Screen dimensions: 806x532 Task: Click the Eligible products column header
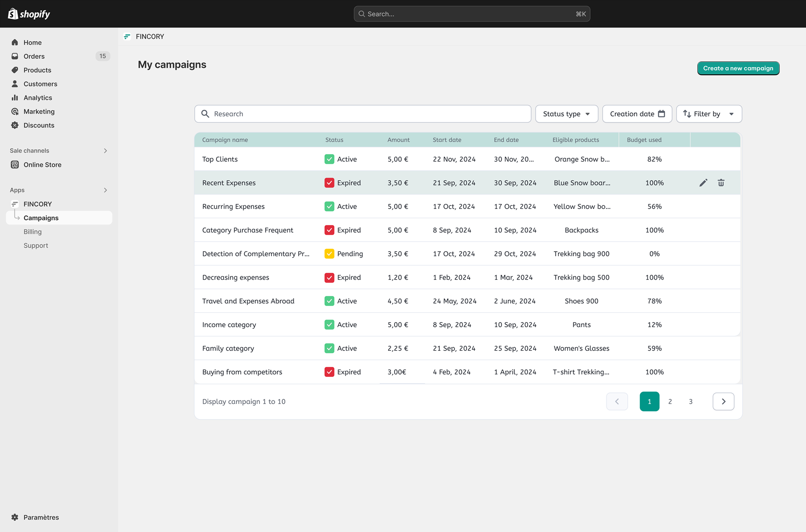(576, 140)
